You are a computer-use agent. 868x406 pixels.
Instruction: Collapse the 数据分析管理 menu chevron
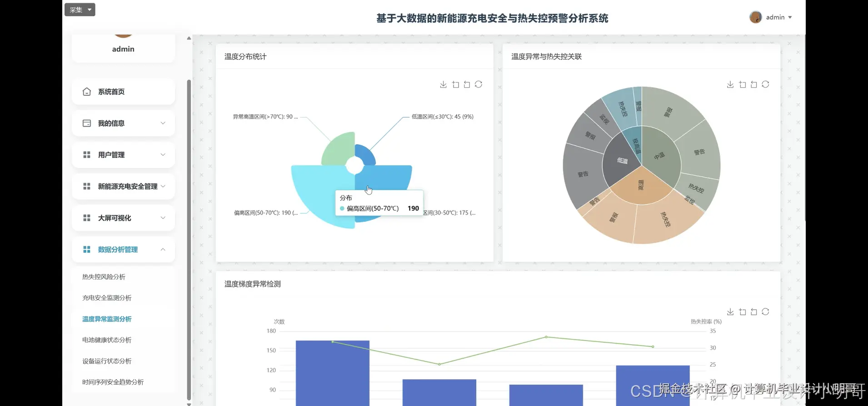coord(163,249)
